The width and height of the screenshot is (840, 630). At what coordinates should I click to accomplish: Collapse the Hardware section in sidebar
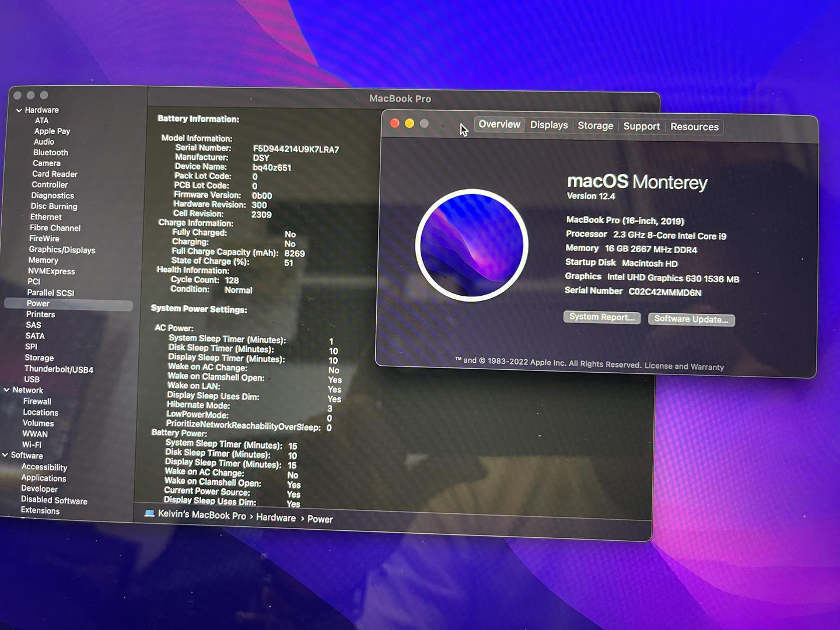coord(19,110)
